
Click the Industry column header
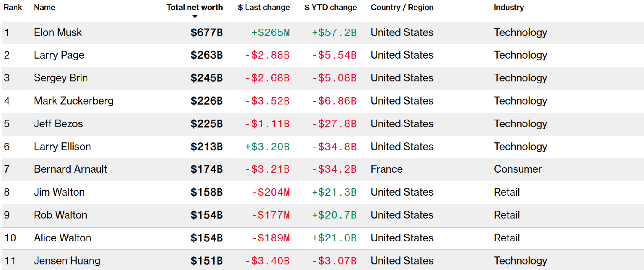coord(509,8)
